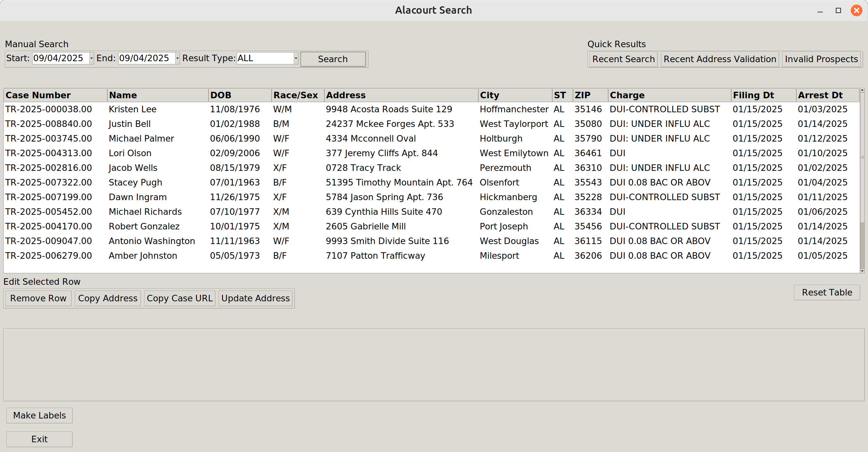
Task: Click address 7107 Patton Trafficway
Action: coord(375,256)
